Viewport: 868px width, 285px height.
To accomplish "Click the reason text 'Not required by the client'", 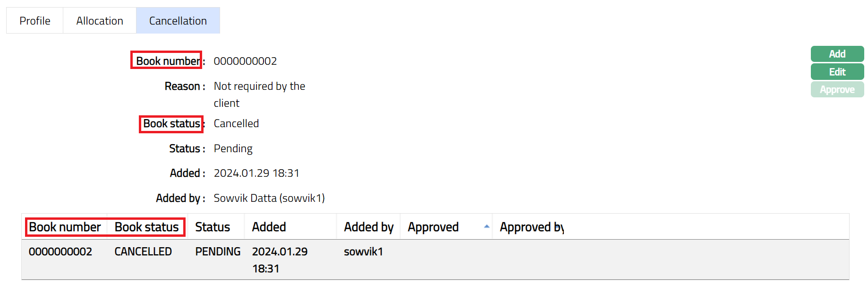I will (259, 94).
